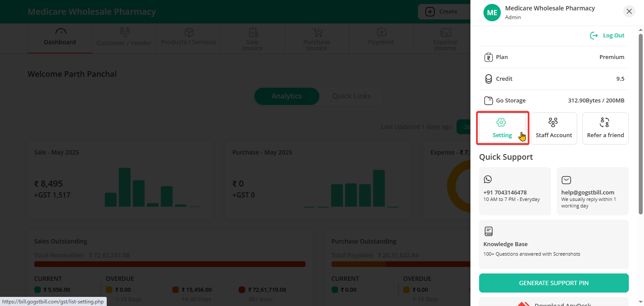
Task: Click the WhatsApp support phone card
Action: [x=515, y=191]
